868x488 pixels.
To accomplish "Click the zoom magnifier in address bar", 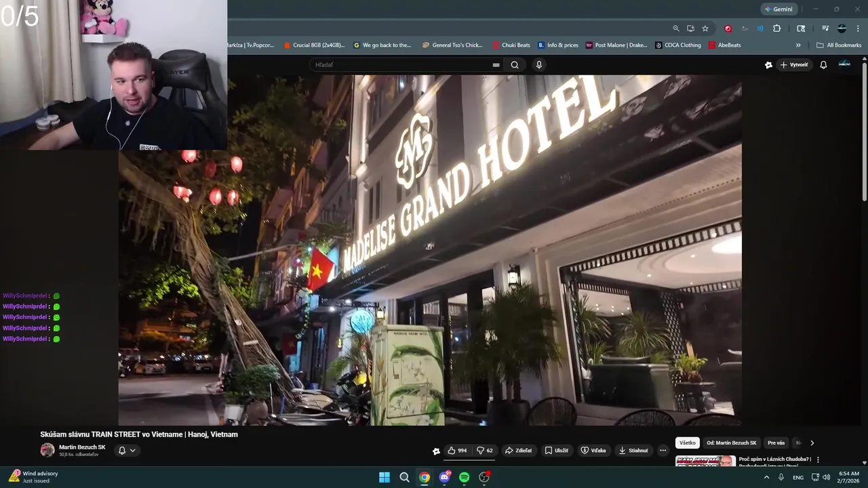I will point(676,28).
